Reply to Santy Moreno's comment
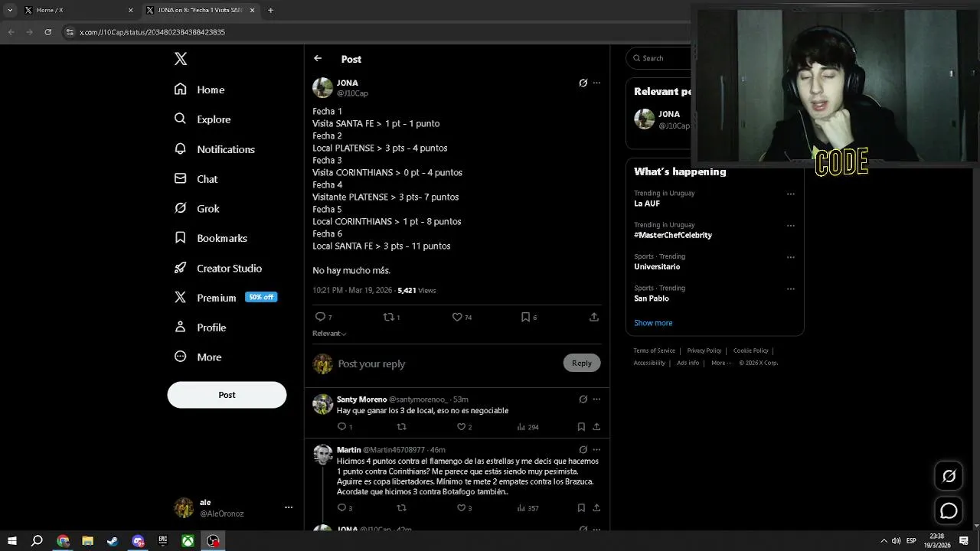980x551 pixels. [341, 427]
